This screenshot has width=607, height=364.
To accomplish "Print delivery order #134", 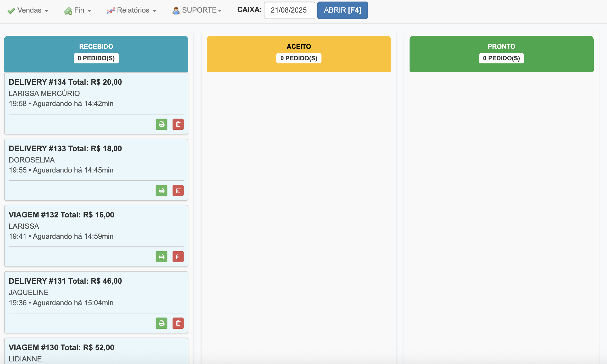I will pos(161,124).
